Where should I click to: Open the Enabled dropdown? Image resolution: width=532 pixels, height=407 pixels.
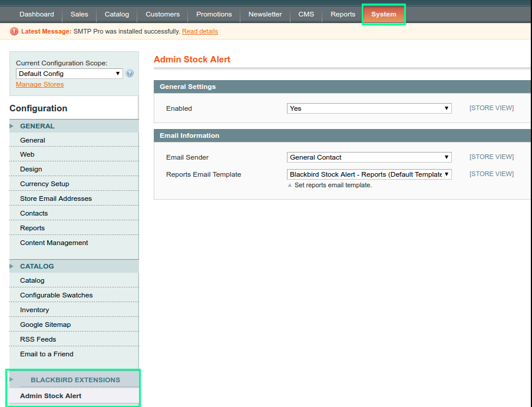click(369, 108)
